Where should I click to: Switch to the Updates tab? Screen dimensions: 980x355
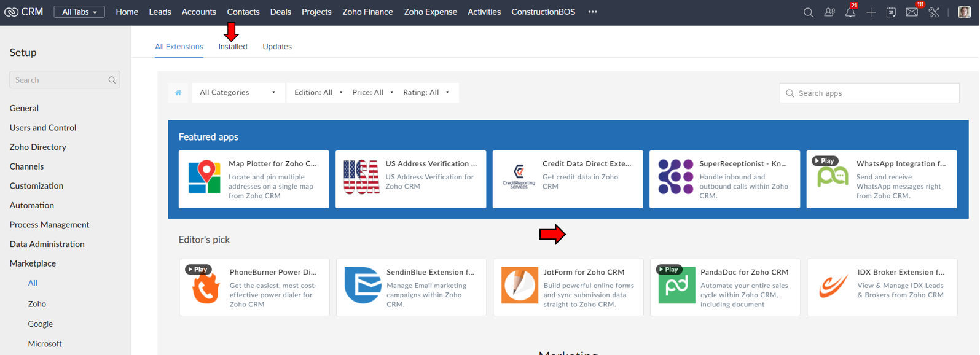click(277, 47)
